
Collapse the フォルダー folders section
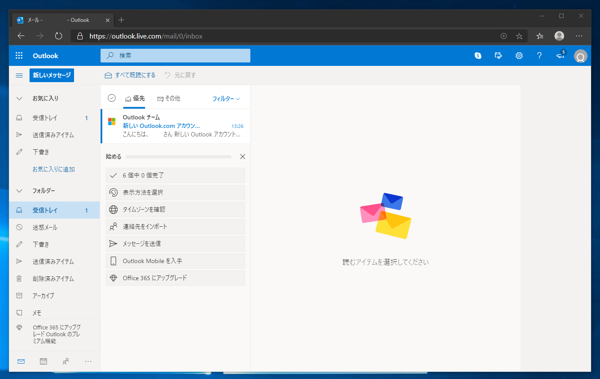pos(19,191)
